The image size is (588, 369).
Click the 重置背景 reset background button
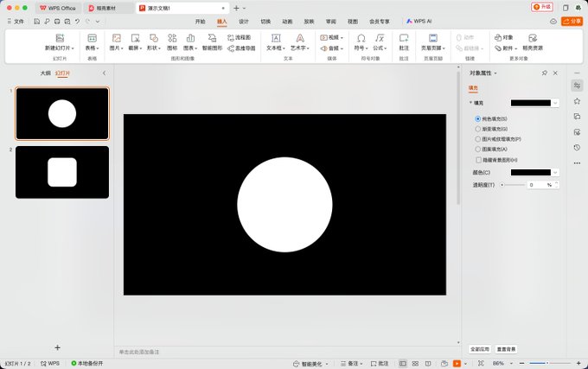point(506,349)
